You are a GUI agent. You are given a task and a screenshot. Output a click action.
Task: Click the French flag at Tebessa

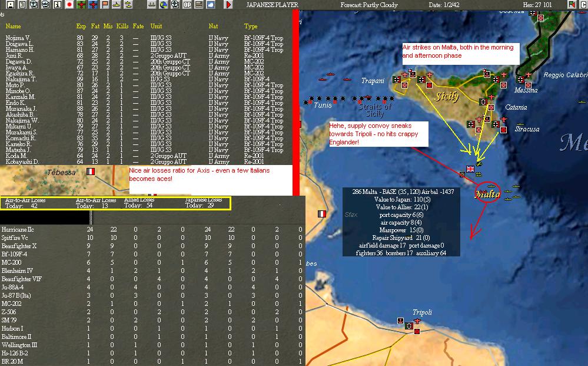pyautogui.click(x=91, y=172)
